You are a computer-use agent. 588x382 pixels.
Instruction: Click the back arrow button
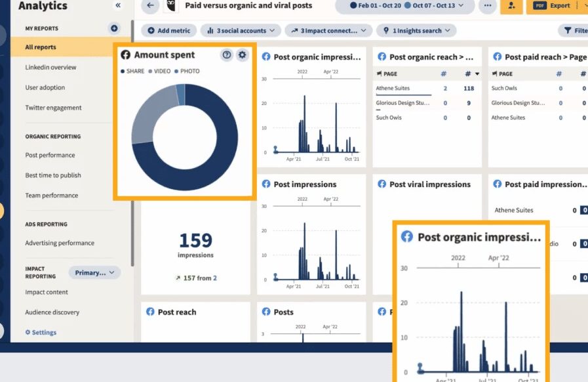click(150, 5)
